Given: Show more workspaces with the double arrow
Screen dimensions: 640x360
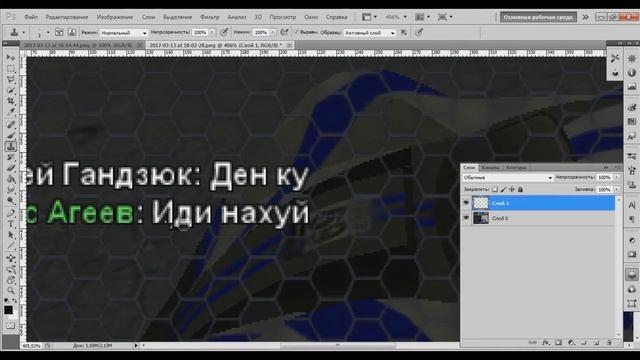Looking at the screenshot, I should (x=585, y=17).
